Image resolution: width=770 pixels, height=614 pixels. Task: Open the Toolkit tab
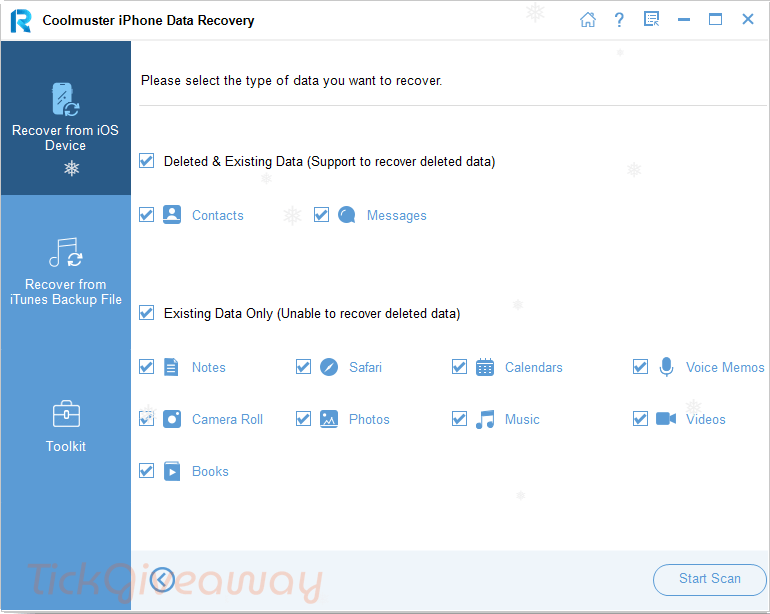tap(66, 426)
